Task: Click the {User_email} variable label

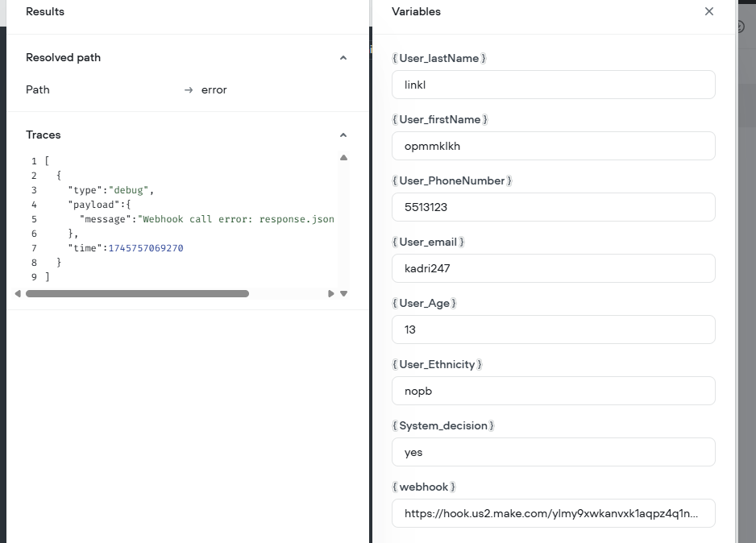Action: click(x=428, y=242)
